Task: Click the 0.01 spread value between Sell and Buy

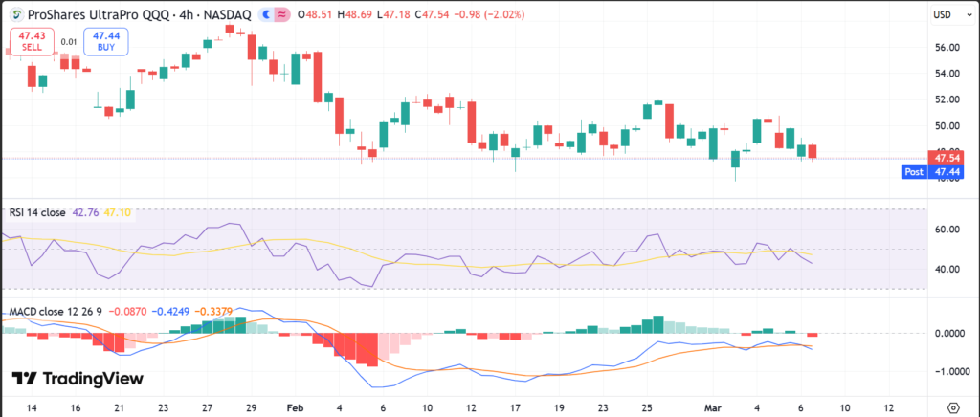Action: pos(69,42)
